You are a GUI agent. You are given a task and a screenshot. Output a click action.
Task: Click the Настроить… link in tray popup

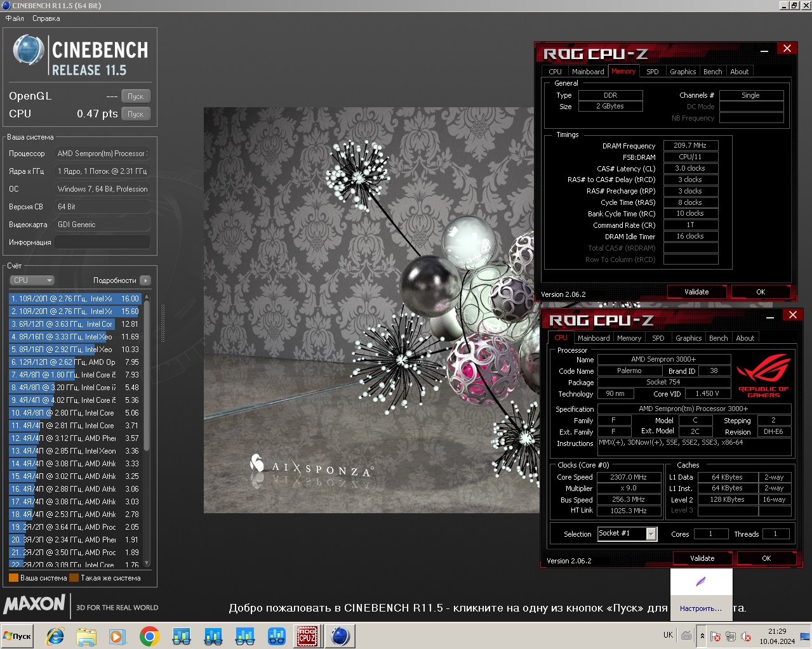(701, 608)
